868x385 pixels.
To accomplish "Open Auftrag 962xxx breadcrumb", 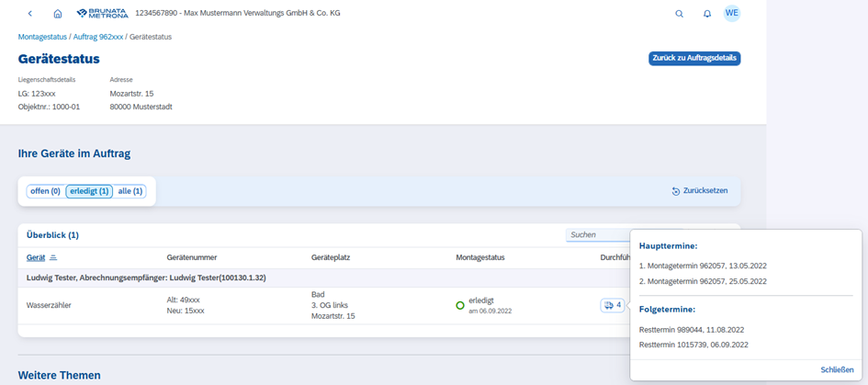I will pyautogui.click(x=97, y=37).
